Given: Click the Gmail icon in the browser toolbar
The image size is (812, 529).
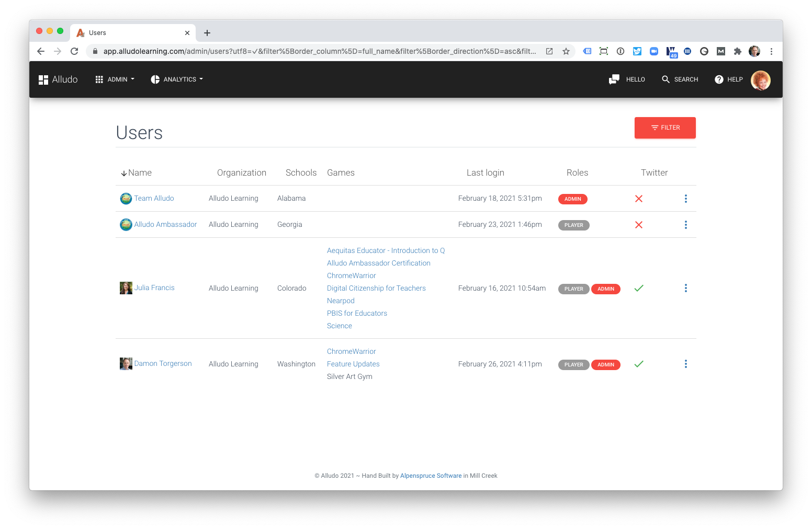Looking at the screenshot, I should pos(720,51).
